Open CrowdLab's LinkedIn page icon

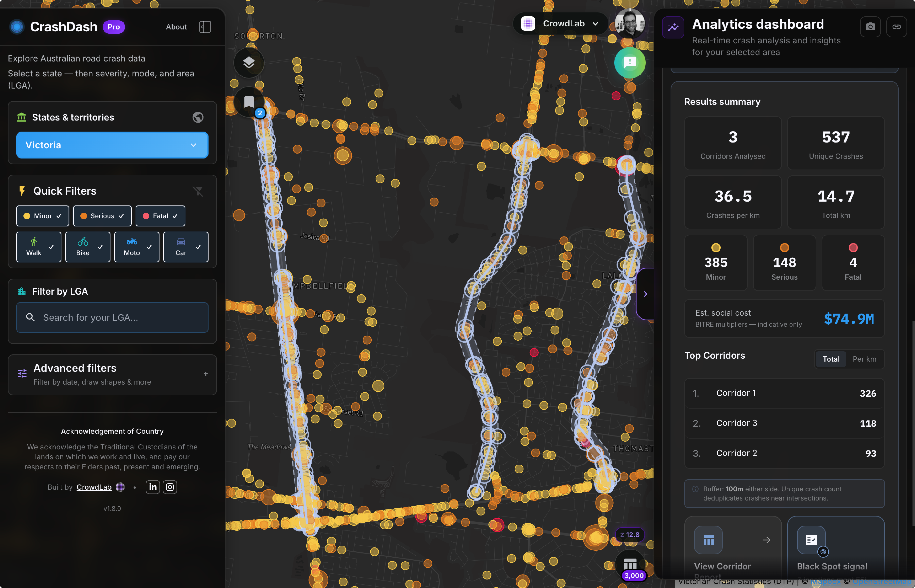coord(153,487)
